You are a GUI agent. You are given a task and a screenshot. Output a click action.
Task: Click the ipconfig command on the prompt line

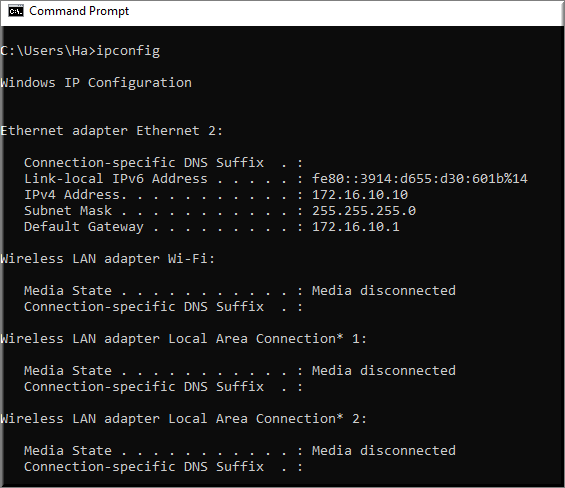pyautogui.click(x=128, y=51)
